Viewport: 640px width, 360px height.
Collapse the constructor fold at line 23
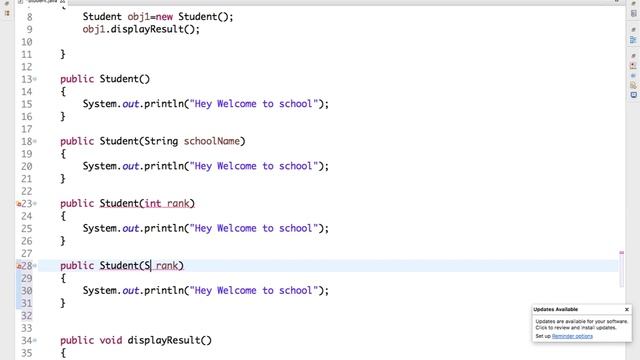[35, 204]
